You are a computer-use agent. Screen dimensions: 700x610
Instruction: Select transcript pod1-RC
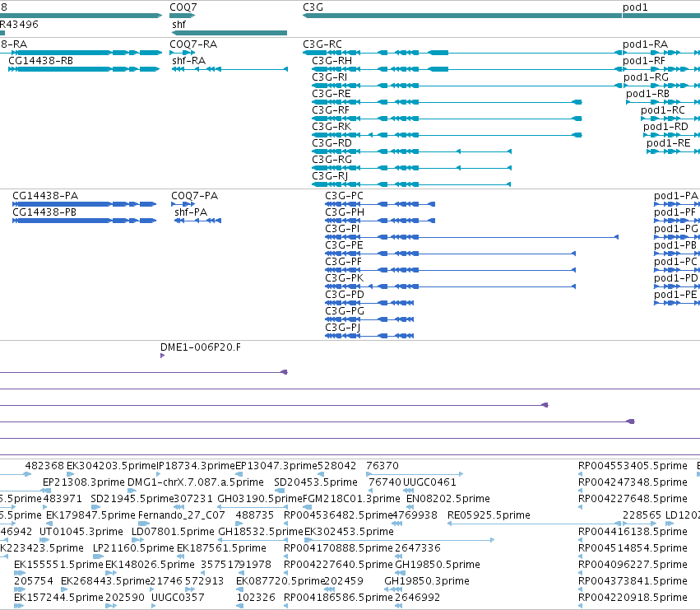[x=662, y=110]
